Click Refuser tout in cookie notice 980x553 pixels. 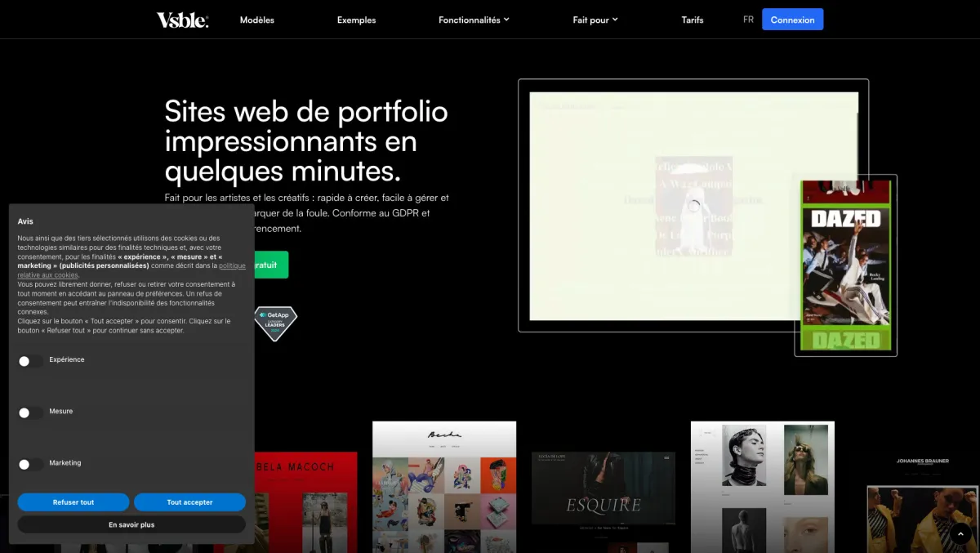[73, 502]
